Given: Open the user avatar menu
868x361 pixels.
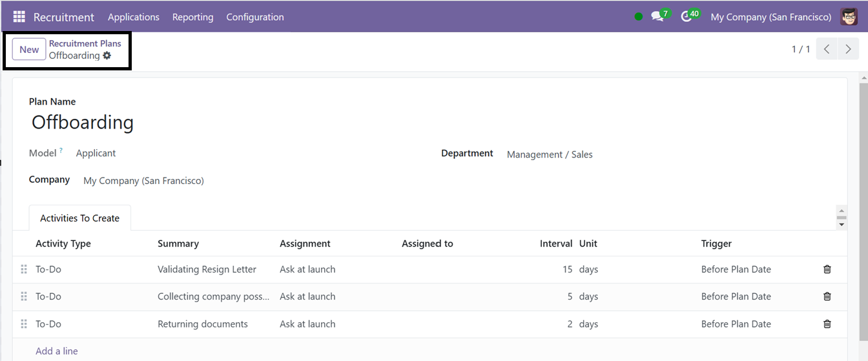Looking at the screenshot, I should pos(849,17).
